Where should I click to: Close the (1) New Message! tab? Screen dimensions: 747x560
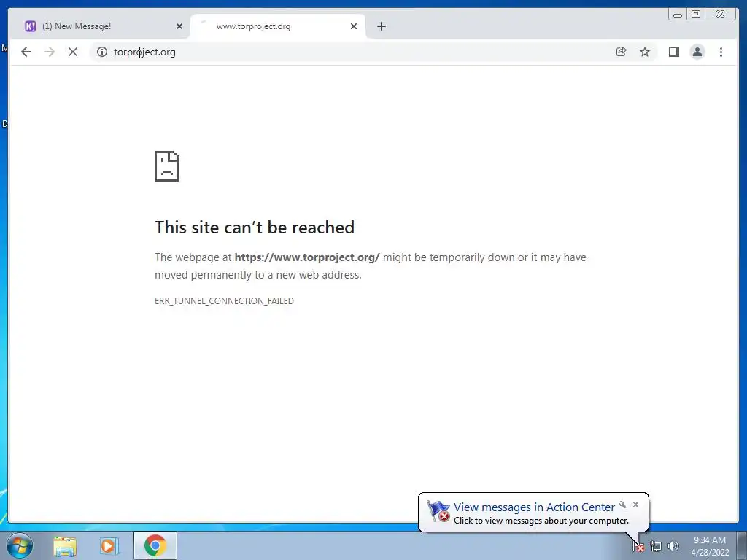179,26
